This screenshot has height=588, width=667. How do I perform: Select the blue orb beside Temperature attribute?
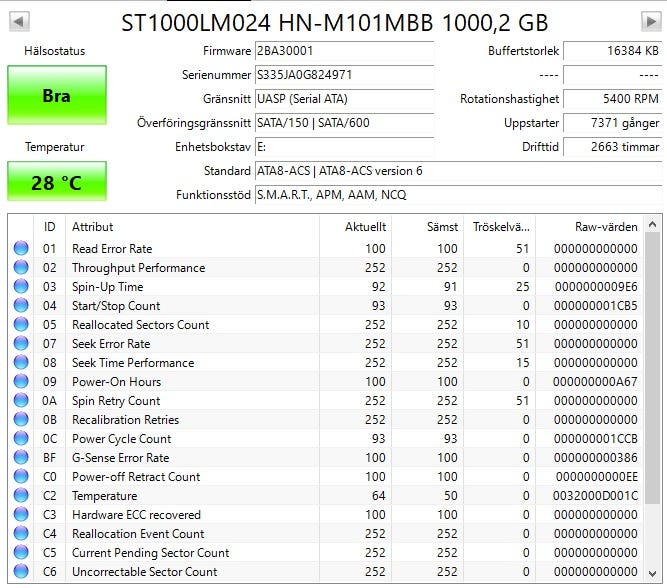point(21,496)
